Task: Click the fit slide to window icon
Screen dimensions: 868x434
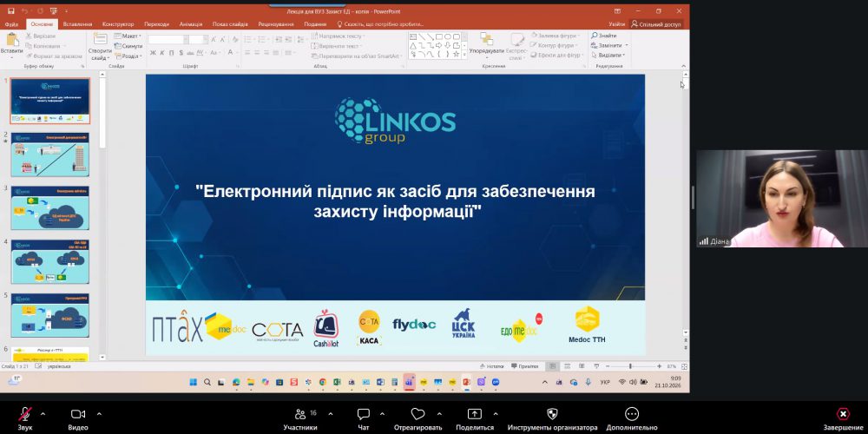Action: (685, 366)
